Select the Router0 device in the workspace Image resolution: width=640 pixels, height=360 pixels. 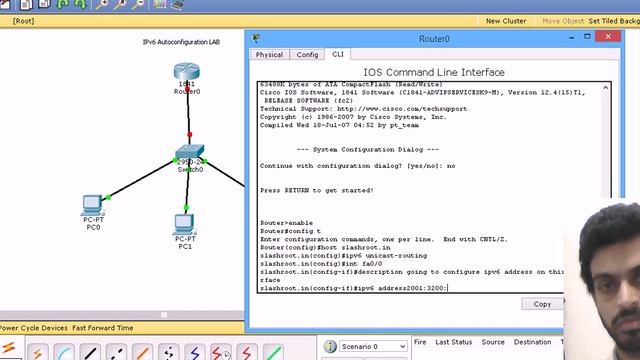click(187, 71)
